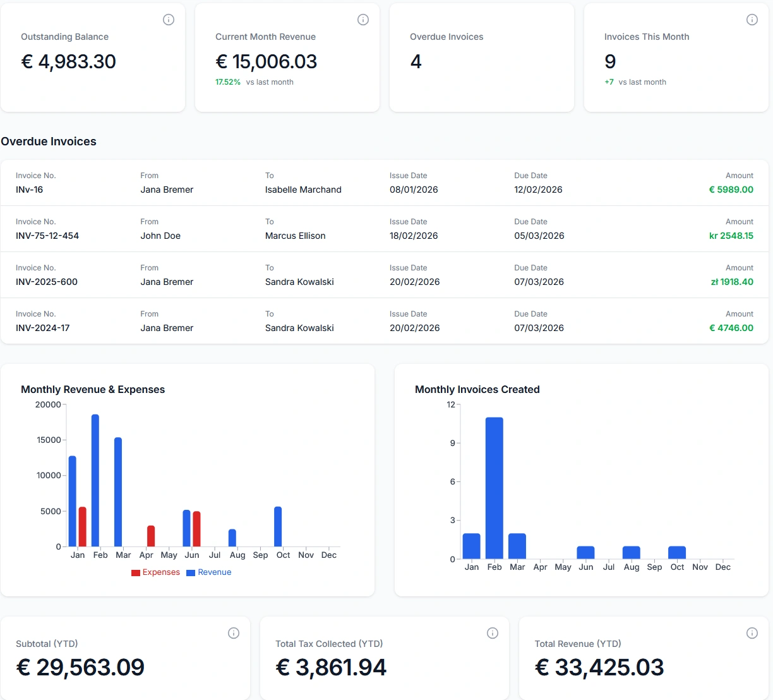Viewport: 773px width, 700px height.
Task: Open the Invoices This Month info icon
Action: (752, 20)
